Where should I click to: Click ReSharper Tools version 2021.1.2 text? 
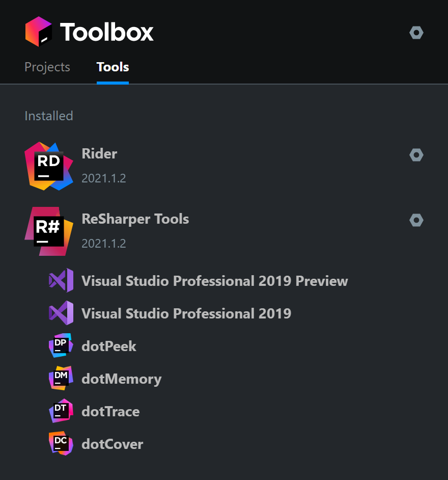pyautogui.click(x=104, y=244)
